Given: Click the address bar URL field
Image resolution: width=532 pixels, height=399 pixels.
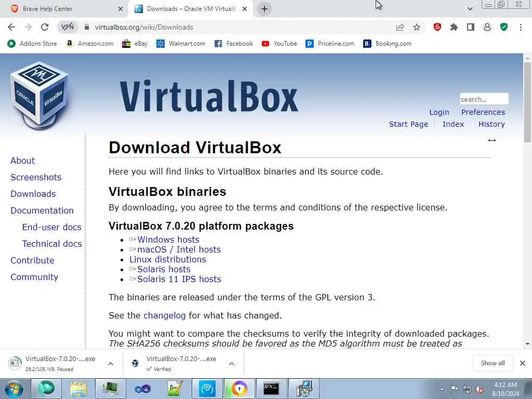Looking at the screenshot, I should click(237, 27).
